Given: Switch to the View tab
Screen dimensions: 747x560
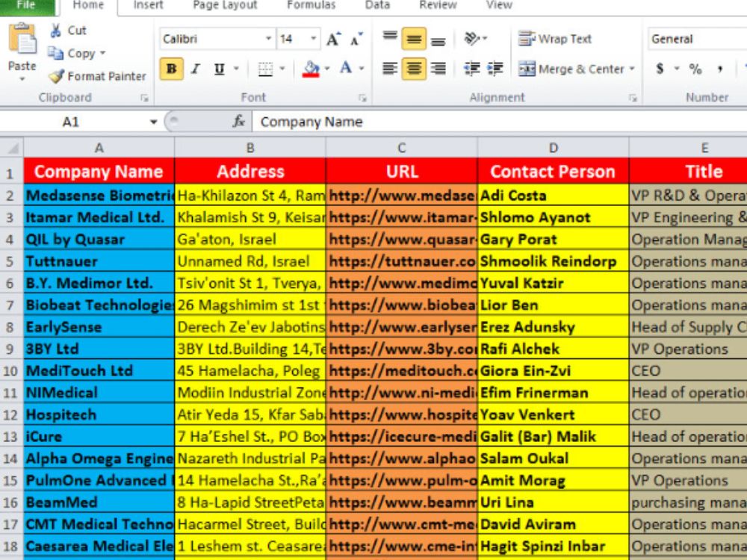Looking at the screenshot, I should tap(499, 6).
